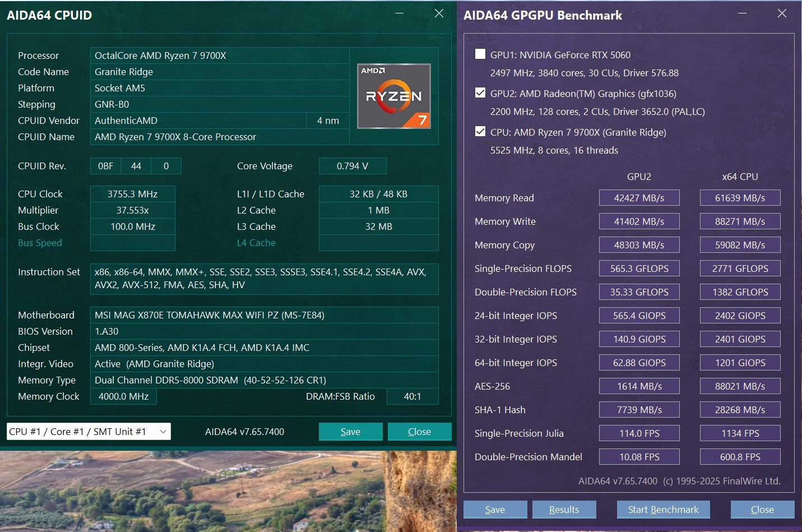Click the L4 Cache link label
This screenshot has height=532, width=802.
click(x=256, y=243)
